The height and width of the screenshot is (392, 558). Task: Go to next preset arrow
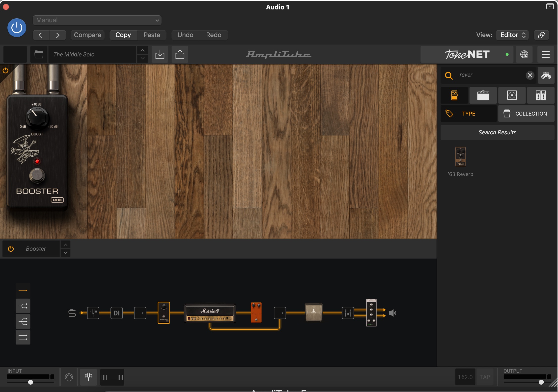(57, 35)
